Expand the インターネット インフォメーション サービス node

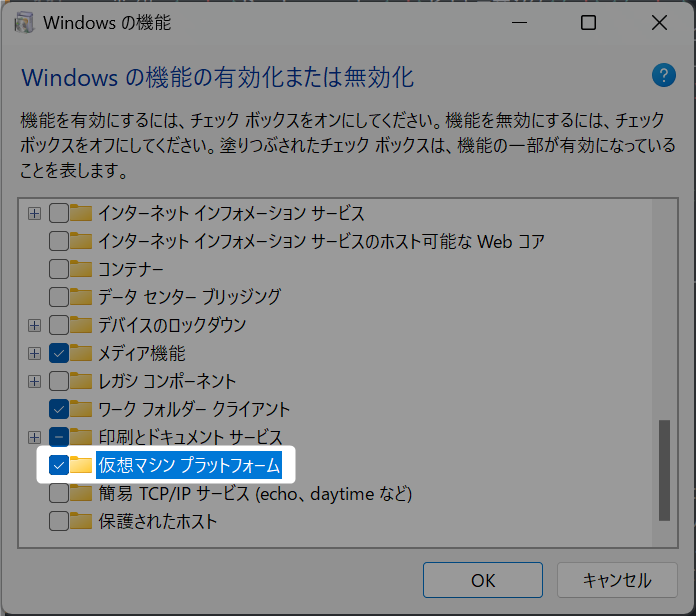(x=34, y=213)
